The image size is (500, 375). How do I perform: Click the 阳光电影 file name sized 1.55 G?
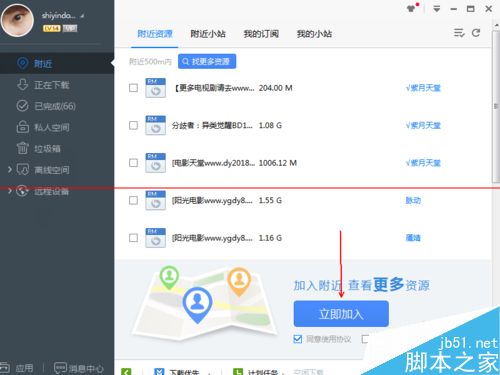pos(212,200)
